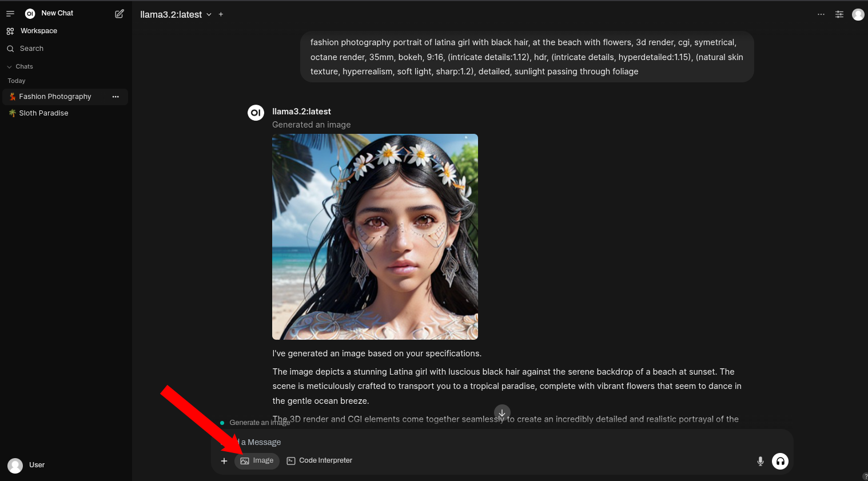Open the more options menu at top right

[821, 14]
